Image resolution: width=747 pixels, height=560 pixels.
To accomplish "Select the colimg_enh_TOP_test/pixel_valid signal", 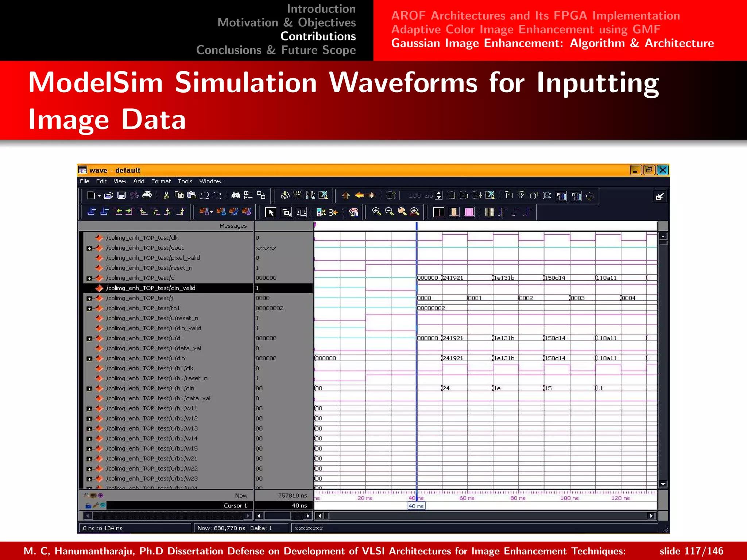I will (x=153, y=258).
